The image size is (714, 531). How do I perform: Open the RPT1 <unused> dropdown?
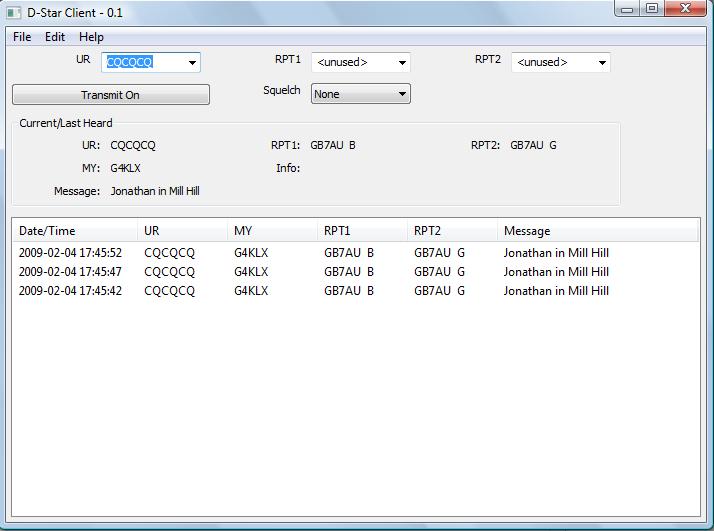point(361,62)
